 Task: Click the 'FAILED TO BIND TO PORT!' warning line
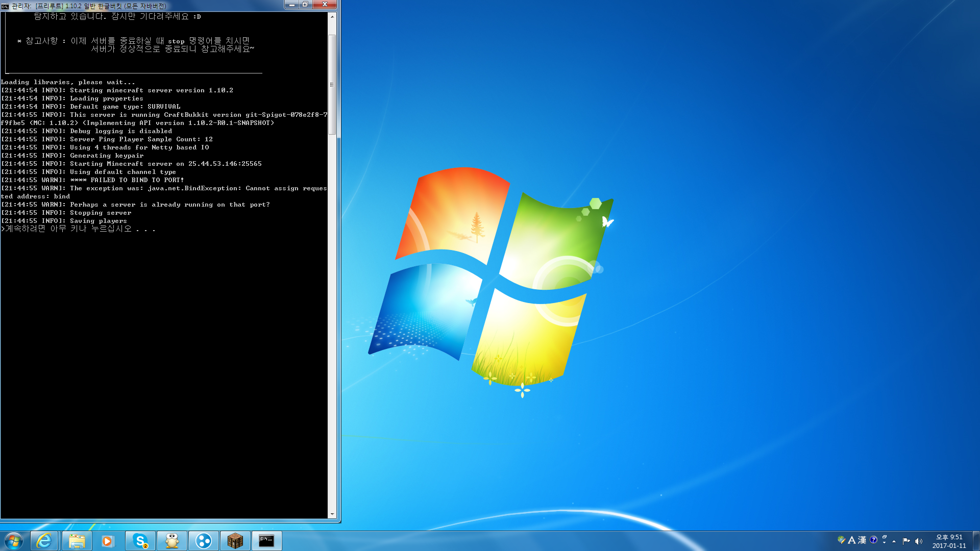click(x=92, y=180)
